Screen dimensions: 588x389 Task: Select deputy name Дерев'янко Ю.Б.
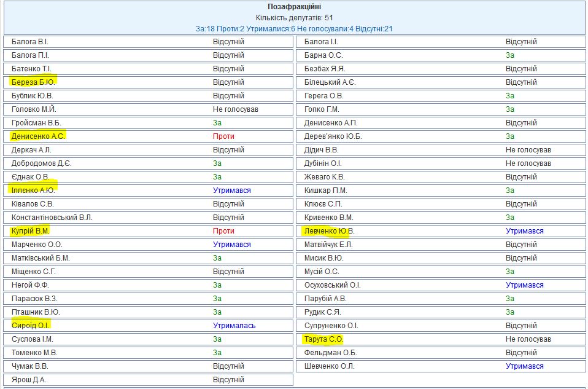[x=333, y=136]
